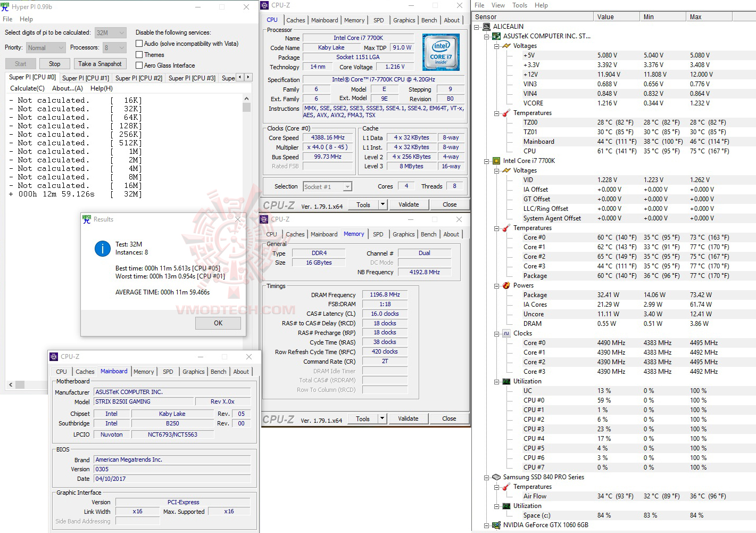Expand the NVIDIA GeForce GTX 1060 6GB node
756x533 pixels.
(x=486, y=525)
